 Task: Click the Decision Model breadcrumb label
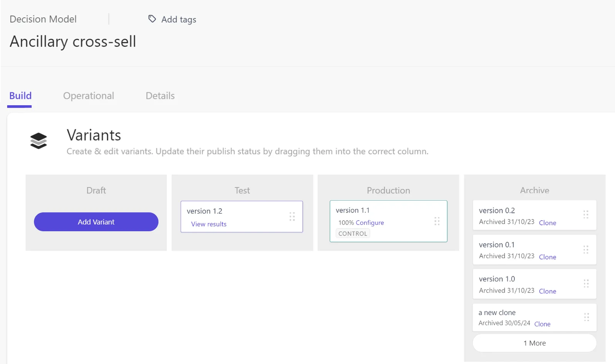(x=43, y=19)
